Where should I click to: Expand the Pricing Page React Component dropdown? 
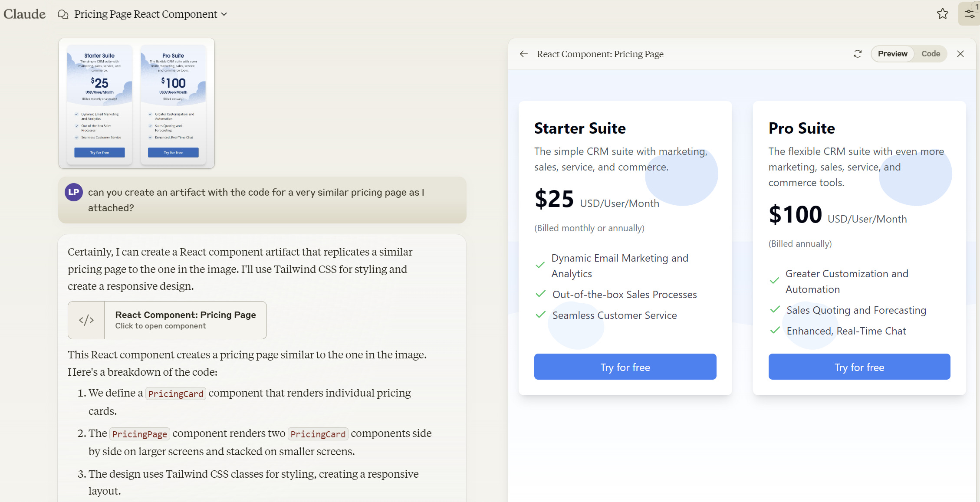point(224,14)
